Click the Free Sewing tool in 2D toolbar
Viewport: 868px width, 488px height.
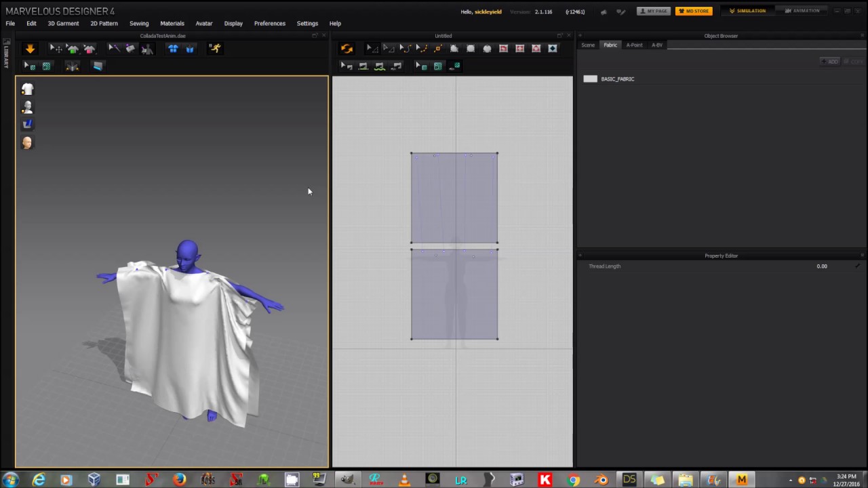click(379, 66)
